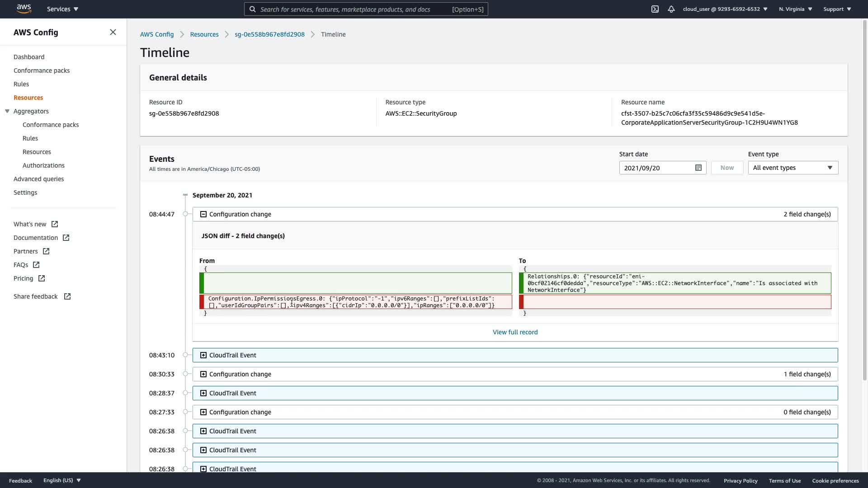Click external link icon beside Share feedback
This screenshot has height=488, width=868.
[67, 296]
